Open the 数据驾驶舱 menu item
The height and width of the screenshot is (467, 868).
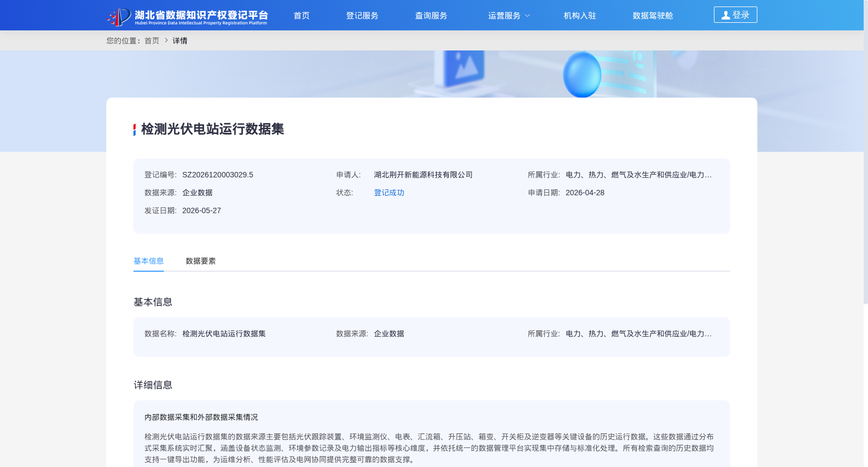click(653, 16)
